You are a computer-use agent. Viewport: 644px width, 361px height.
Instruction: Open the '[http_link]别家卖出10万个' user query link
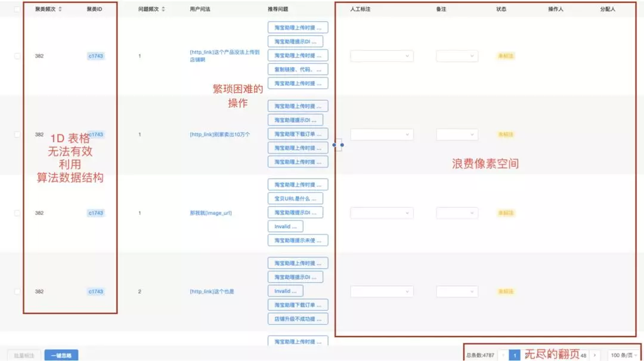tap(219, 135)
